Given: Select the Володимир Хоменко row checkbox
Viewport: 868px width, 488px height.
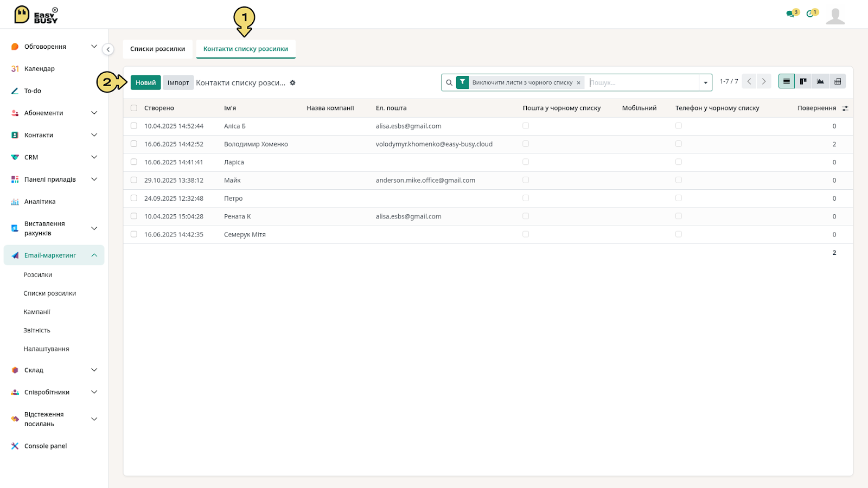Looking at the screenshot, I should tap(134, 144).
